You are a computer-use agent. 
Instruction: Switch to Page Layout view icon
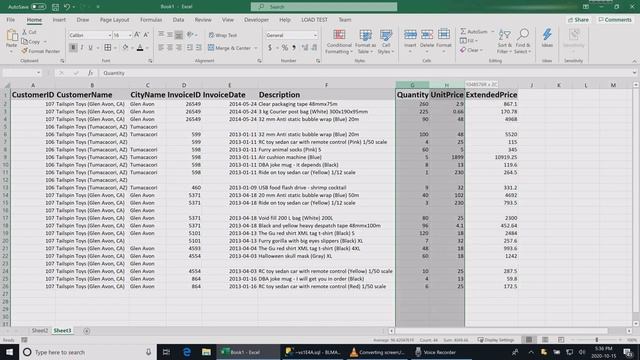pyautogui.click(x=545, y=340)
